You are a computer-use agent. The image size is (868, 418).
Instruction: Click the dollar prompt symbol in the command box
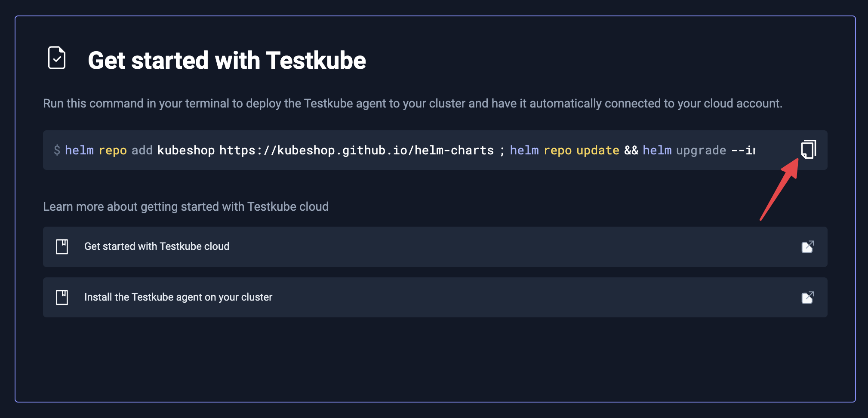[x=57, y=150]
